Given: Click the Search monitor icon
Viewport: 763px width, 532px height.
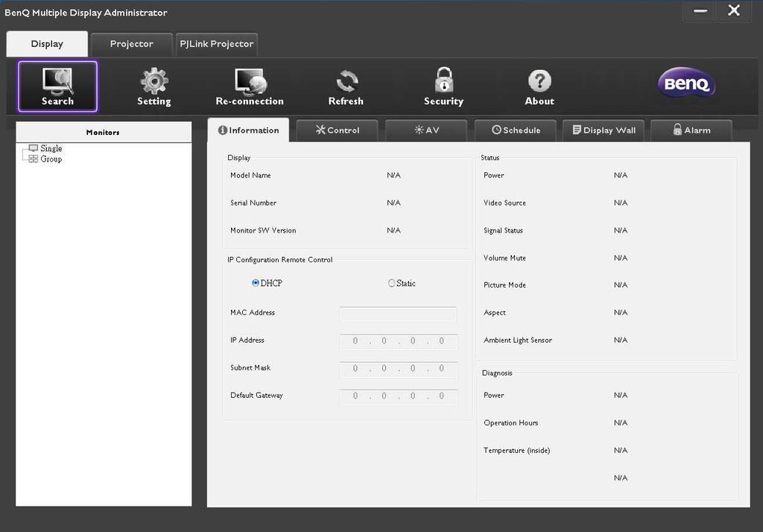Looking at the screenshot, I should [57, 80].
